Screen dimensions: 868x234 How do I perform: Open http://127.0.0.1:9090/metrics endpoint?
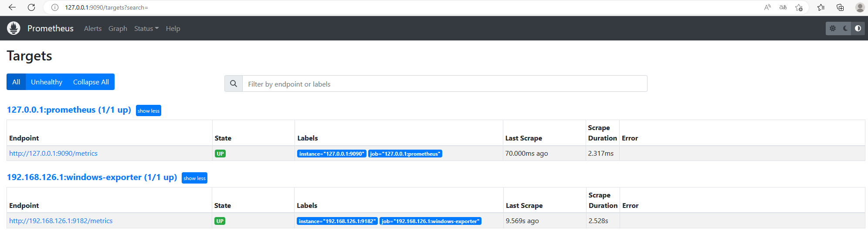53,153
